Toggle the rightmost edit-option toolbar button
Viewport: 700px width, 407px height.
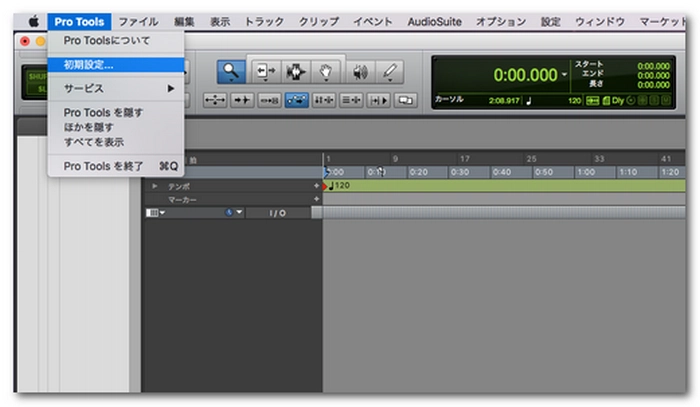(405, 100)
